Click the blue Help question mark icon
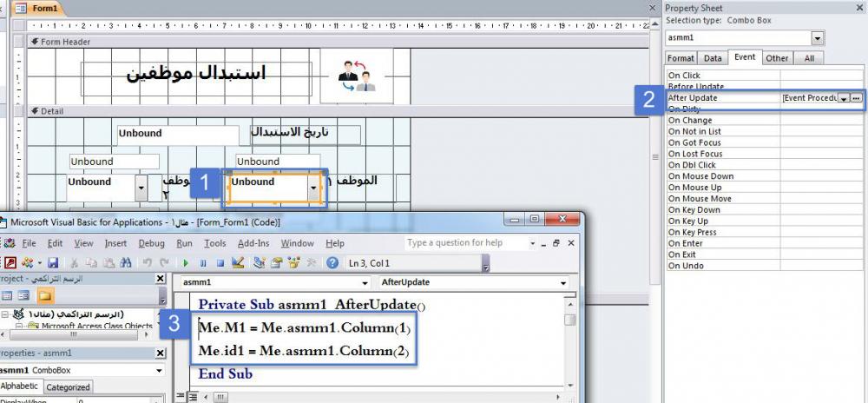The width and height of the screenshot is (868, 403). point(332,262)
